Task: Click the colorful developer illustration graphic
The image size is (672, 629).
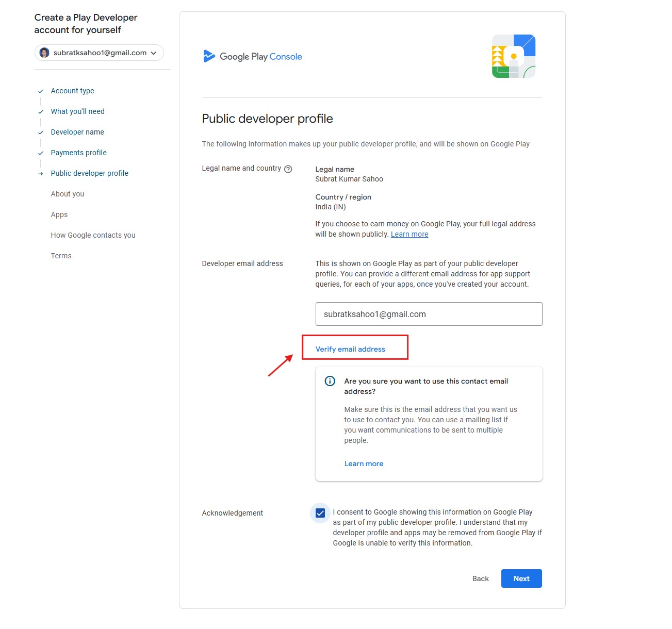Action: (513, 56)
